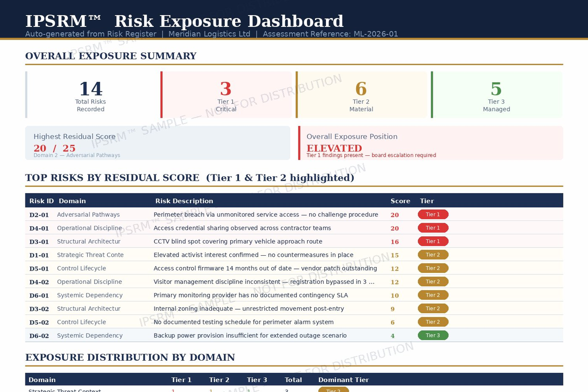This screenshot has width=588, height=392.
Task: Click the red Tier 1 badge on row D2-01
Action: pyautogui.click(x=433, y=214)
